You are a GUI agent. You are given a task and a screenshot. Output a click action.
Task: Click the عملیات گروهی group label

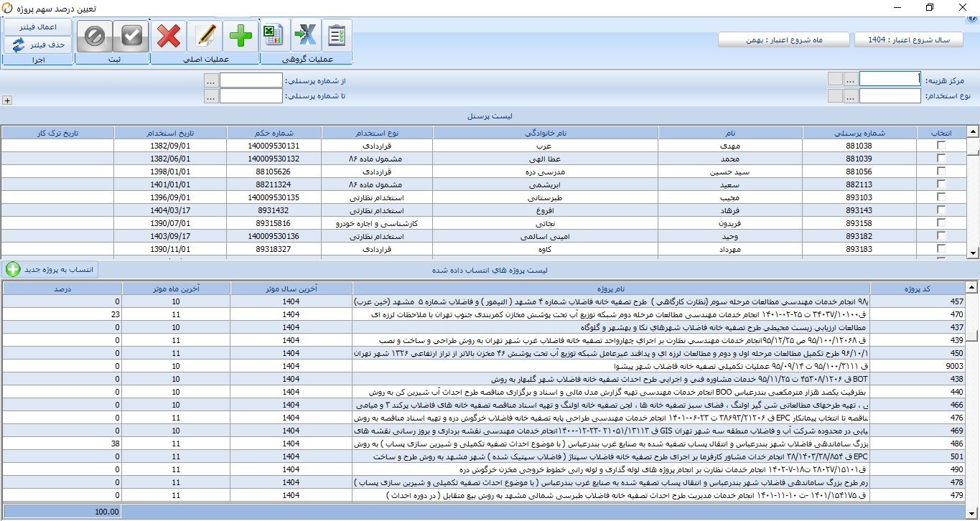pos(307,60)
